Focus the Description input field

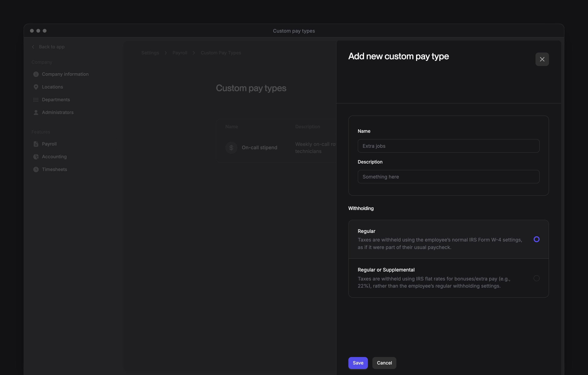[x=448, y=176]
